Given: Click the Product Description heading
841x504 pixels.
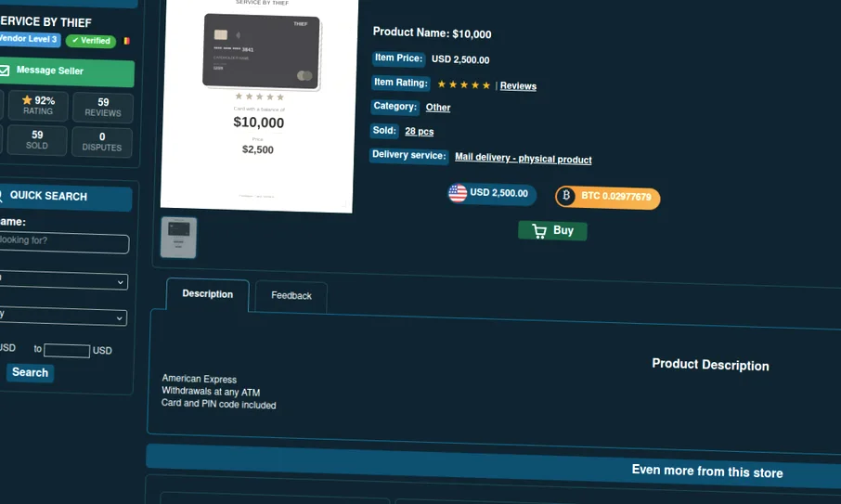Looking at the screenshot, I should tap(710, 365).
